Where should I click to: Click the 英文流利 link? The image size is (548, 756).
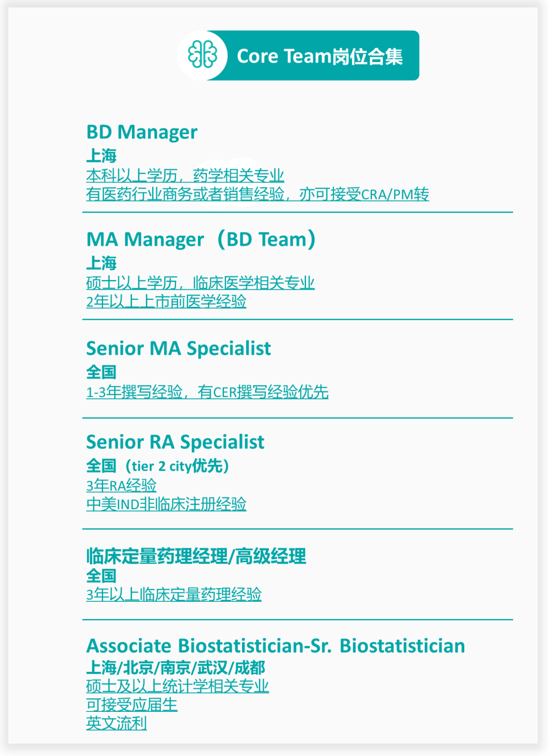[117, 723]
